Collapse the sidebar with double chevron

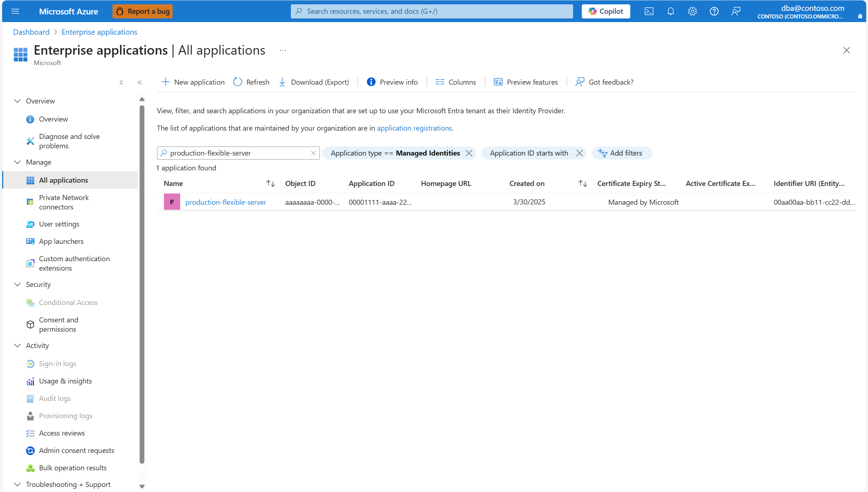(x=140, y=82)
